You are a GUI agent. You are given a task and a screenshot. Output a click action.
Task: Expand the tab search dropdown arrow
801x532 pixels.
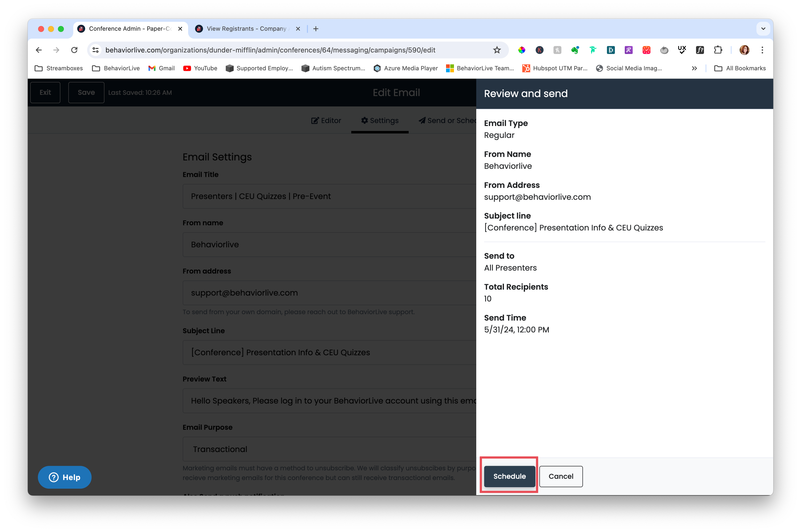[x=763, y=29]
